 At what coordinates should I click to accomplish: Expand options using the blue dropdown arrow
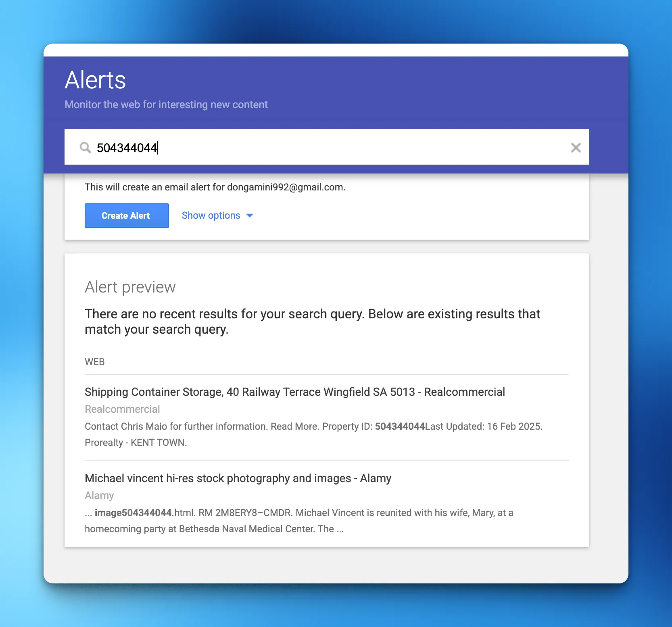[250, 216]
